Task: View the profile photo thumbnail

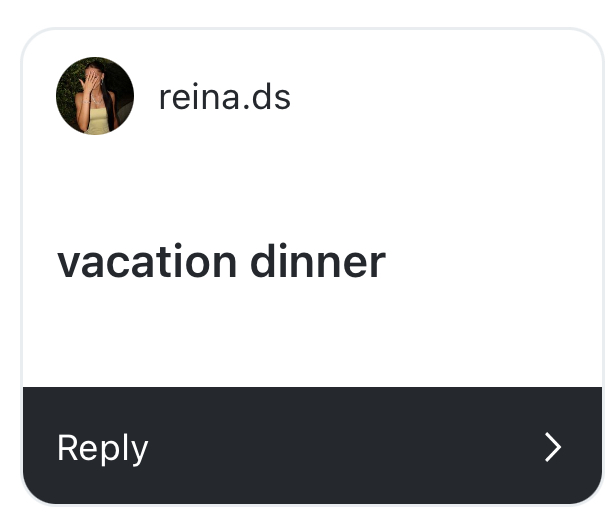Action: (x=95, y=96)
